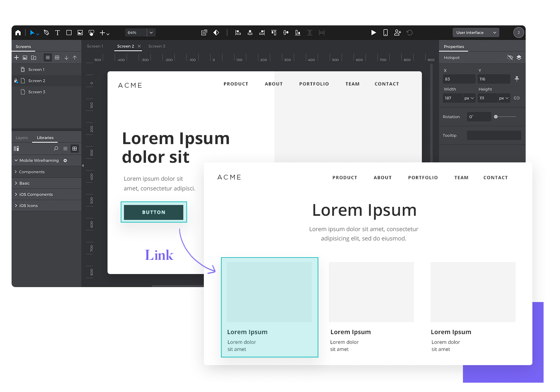This screenshot has height=392, width=560.
Task: Click the add collaborator share icon
Action: (x=398, y=33)
